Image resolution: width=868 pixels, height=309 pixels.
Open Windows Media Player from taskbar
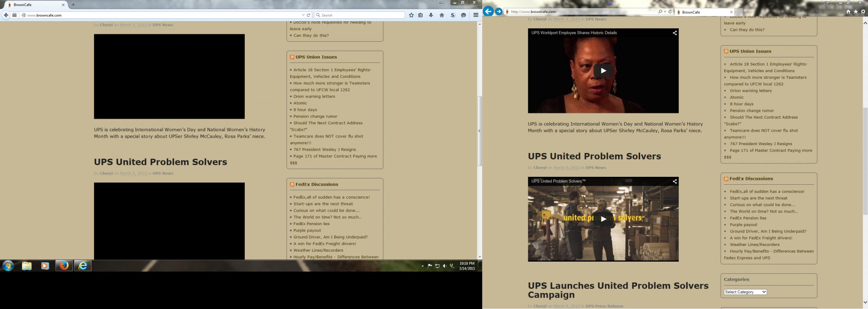point(45,266)
